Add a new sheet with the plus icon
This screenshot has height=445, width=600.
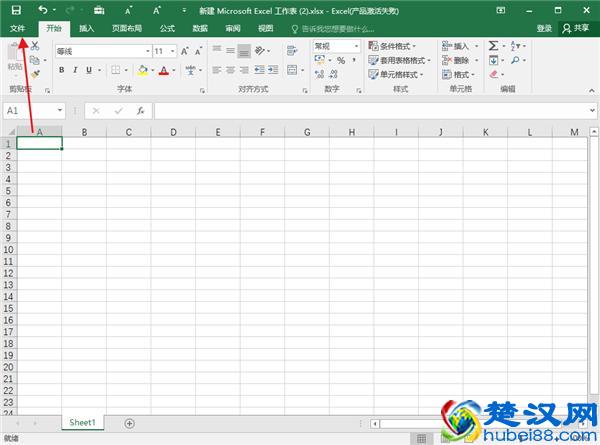tap(129, 423)
